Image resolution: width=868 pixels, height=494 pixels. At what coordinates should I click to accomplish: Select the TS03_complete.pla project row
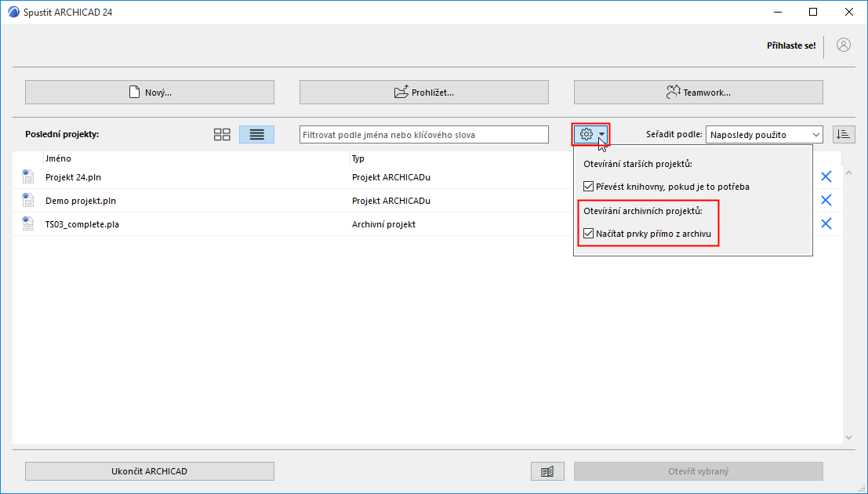tap(157, 223)
